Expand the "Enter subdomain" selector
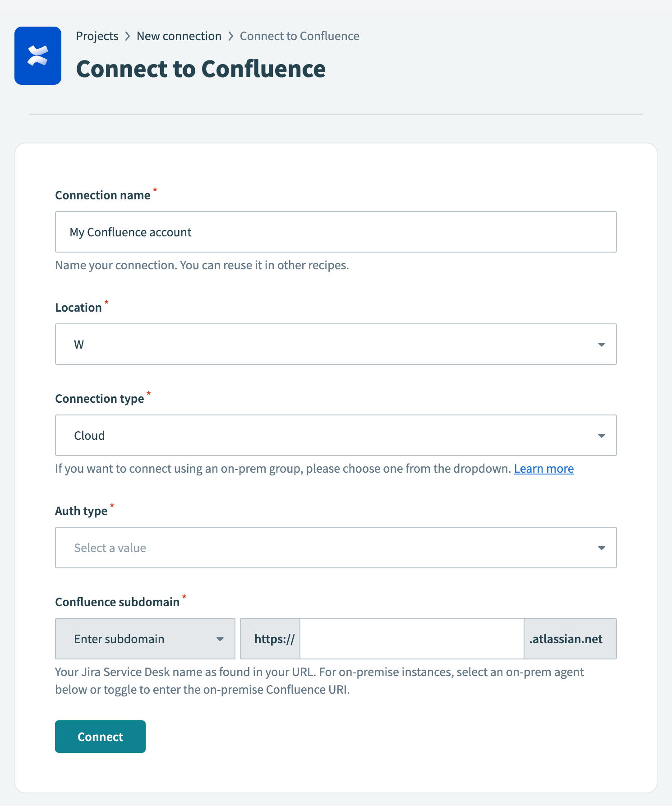The height and width of the screenshot is (806, 672). tap(144, 639)
